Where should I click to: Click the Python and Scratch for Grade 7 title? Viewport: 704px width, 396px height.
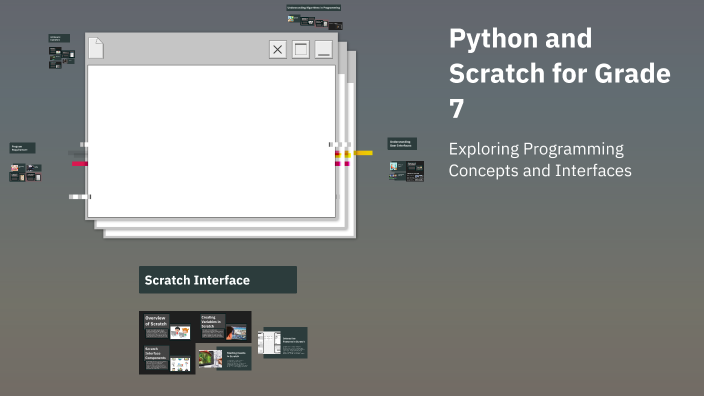point(559,73)
